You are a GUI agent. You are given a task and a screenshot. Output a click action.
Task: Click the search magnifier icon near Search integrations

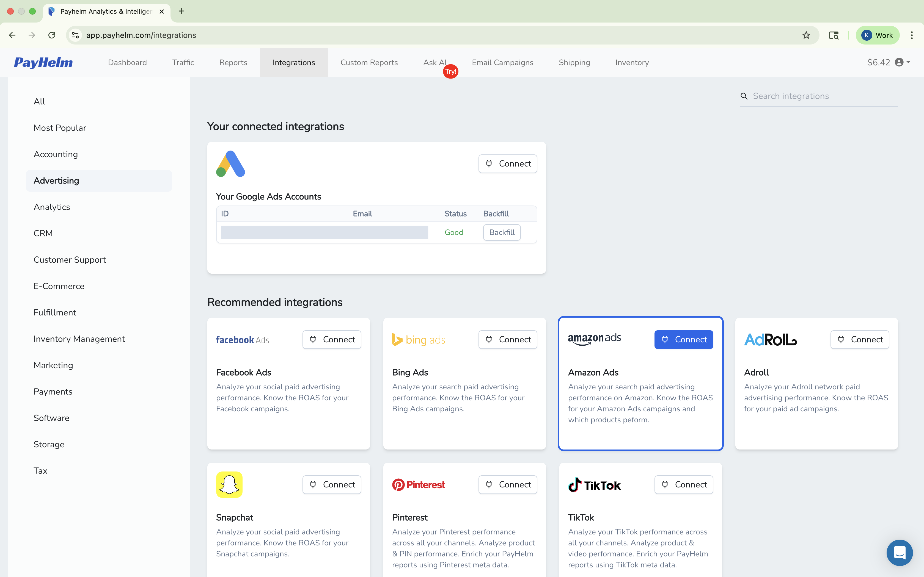744,96
